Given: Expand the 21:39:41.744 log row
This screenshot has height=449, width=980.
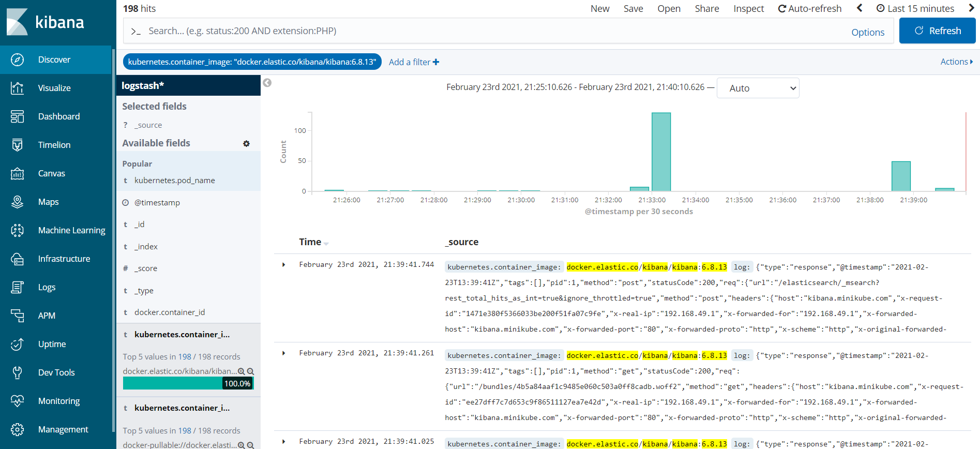Looking at the screenshot, I should point(283,265).
